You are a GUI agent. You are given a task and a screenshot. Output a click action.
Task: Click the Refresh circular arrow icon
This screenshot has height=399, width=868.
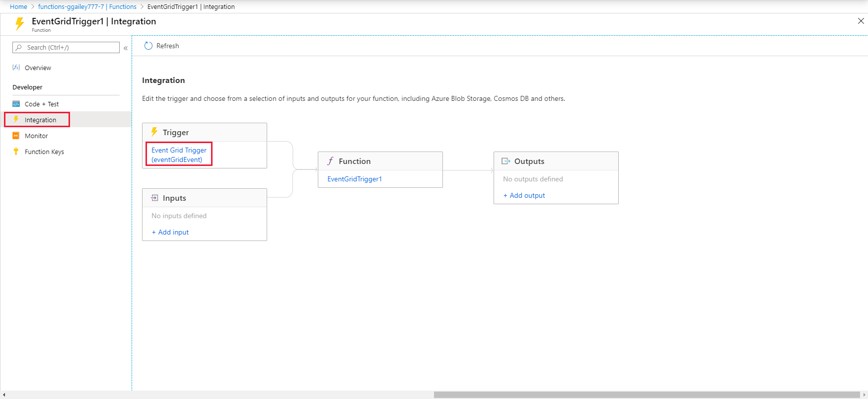pyautogui.click(x=148, y=46)
